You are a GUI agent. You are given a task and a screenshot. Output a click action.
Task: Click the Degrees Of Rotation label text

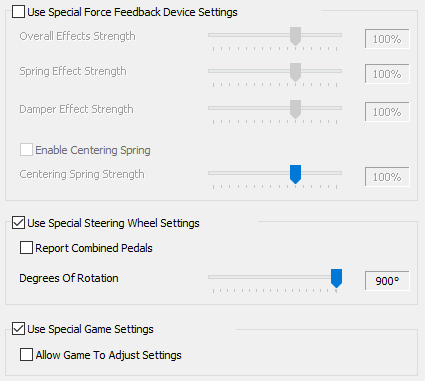pos(69,278)
